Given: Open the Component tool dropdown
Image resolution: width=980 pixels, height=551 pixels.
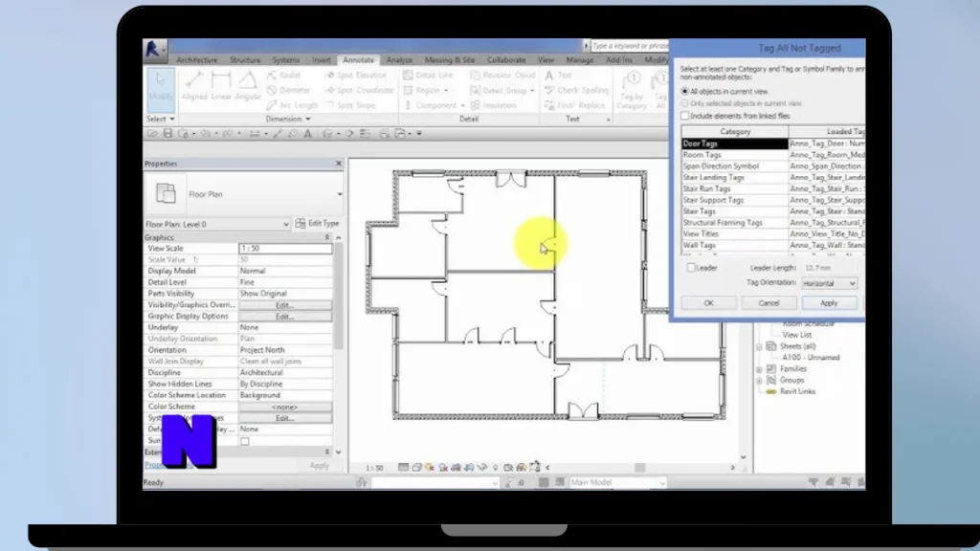Looking at the screenshot, I should tap(462, 105).
